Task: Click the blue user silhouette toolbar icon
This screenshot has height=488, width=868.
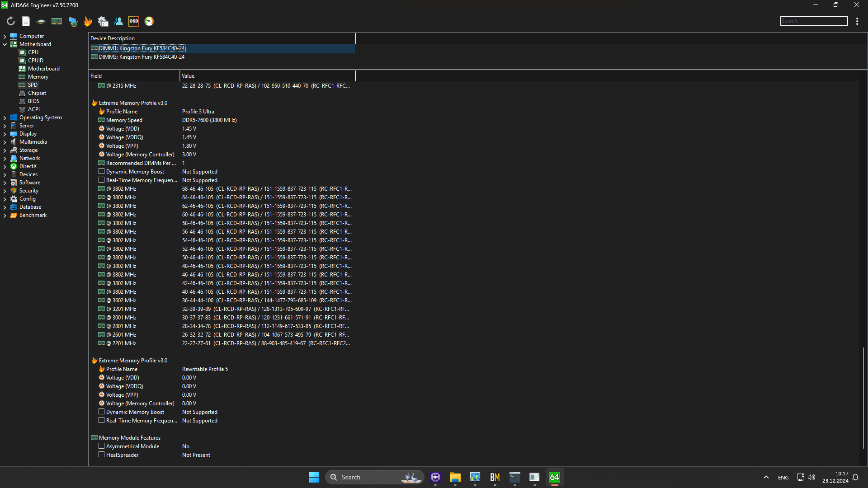Action: point(118,21)
